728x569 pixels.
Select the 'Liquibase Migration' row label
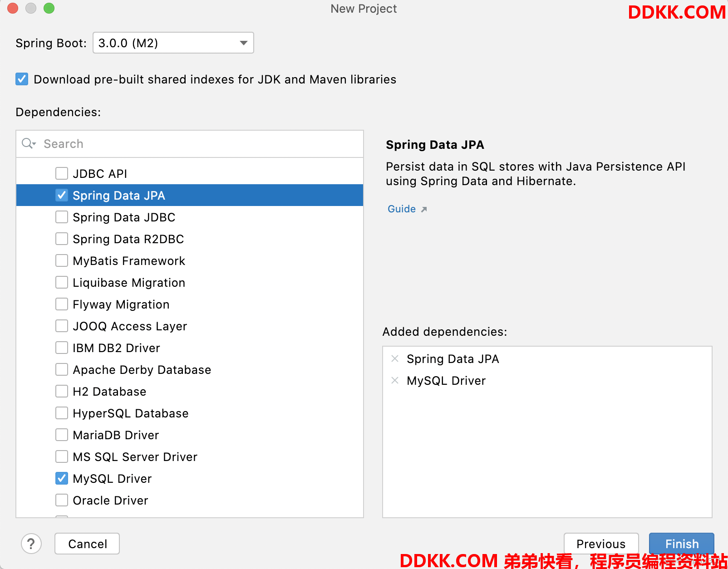129,283
